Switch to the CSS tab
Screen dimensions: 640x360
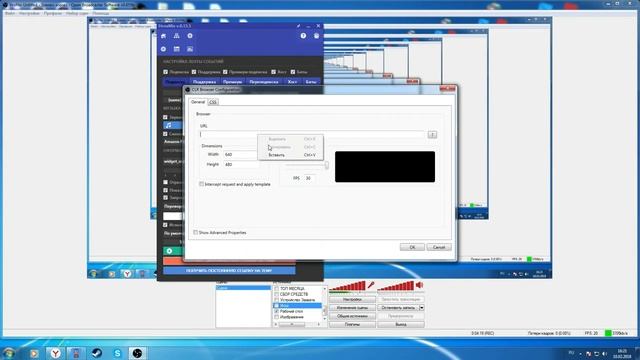[x=213, y=102]
